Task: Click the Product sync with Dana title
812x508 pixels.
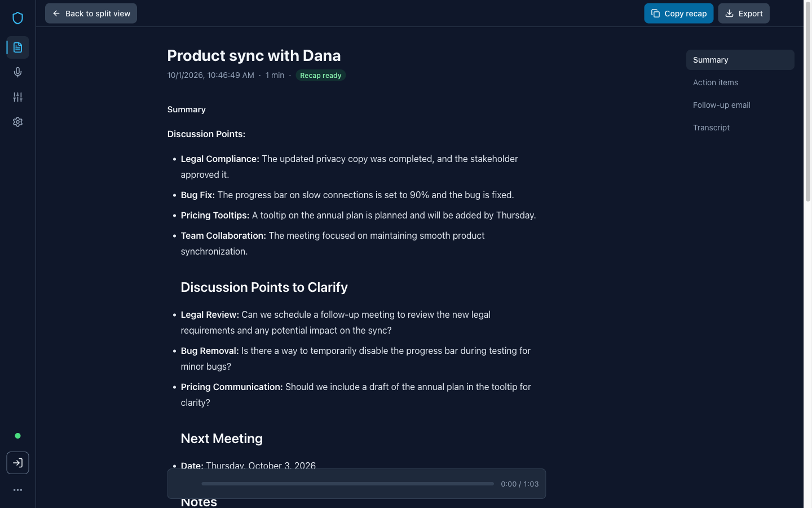Action: point(254,55)
